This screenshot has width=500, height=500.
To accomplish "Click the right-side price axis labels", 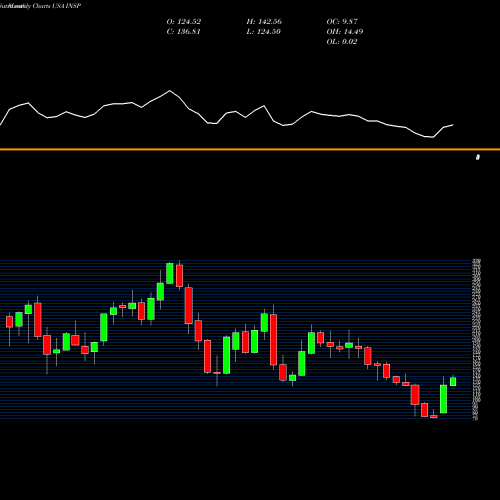I will pos(477,339).
